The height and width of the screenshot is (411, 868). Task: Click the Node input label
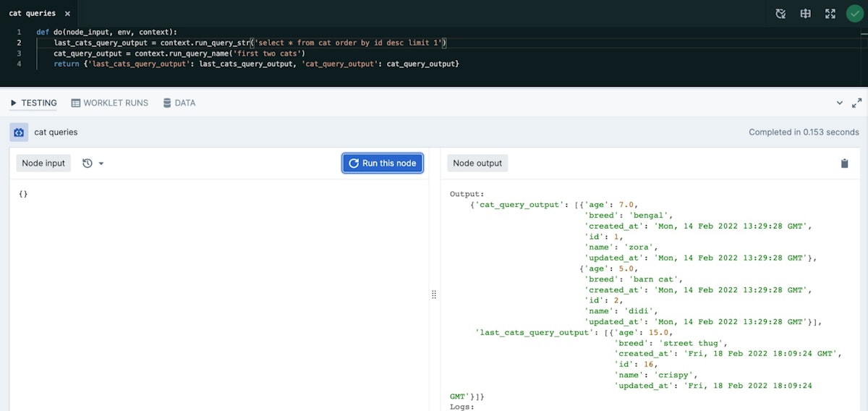pyautogui.click(x=43, y=164)
